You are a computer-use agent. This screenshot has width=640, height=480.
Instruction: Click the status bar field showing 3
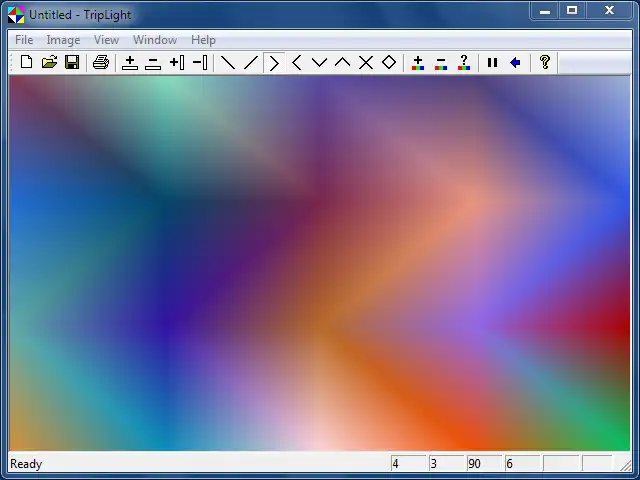(x=446, y=464)
